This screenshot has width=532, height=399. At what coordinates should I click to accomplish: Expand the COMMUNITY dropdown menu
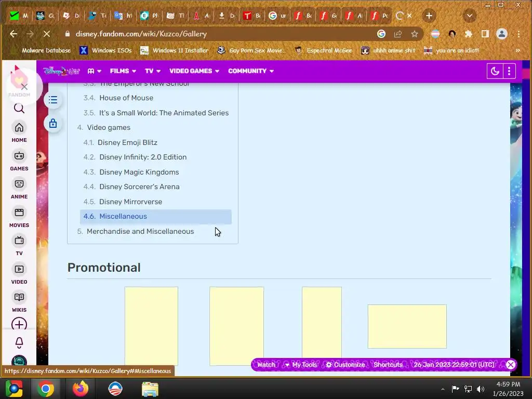251,71
